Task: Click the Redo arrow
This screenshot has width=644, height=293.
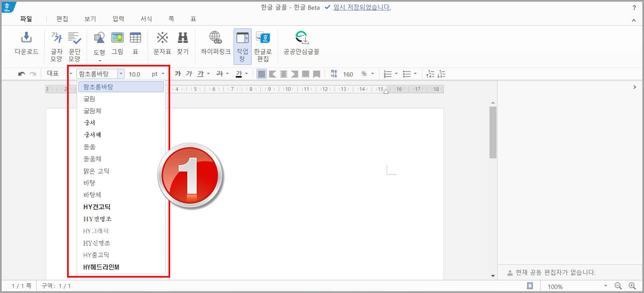Action: tap(33, 74)
